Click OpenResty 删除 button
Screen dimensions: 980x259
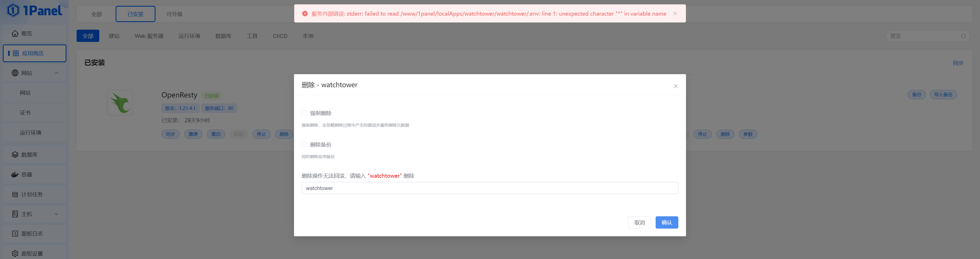tap(284, 134)
